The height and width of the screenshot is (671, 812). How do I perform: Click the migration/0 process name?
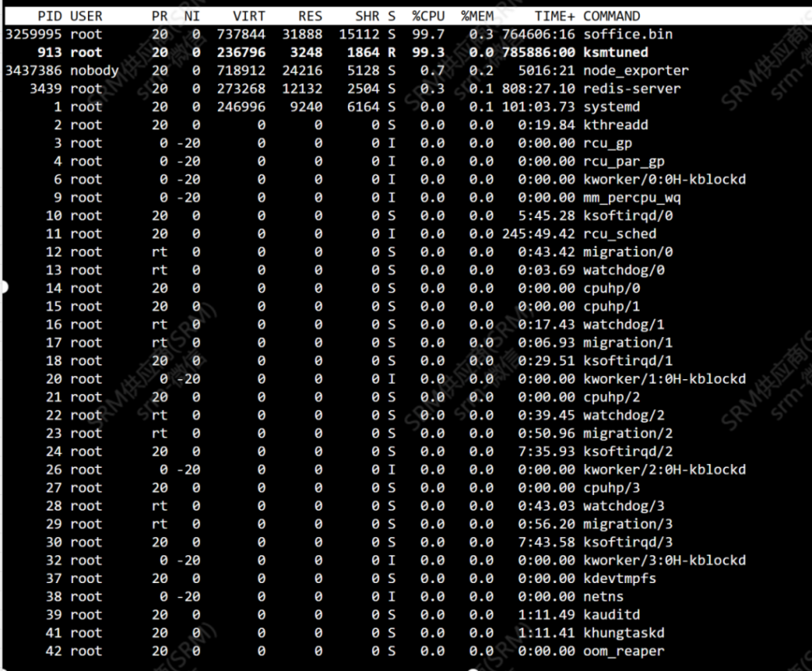[628, 251]
